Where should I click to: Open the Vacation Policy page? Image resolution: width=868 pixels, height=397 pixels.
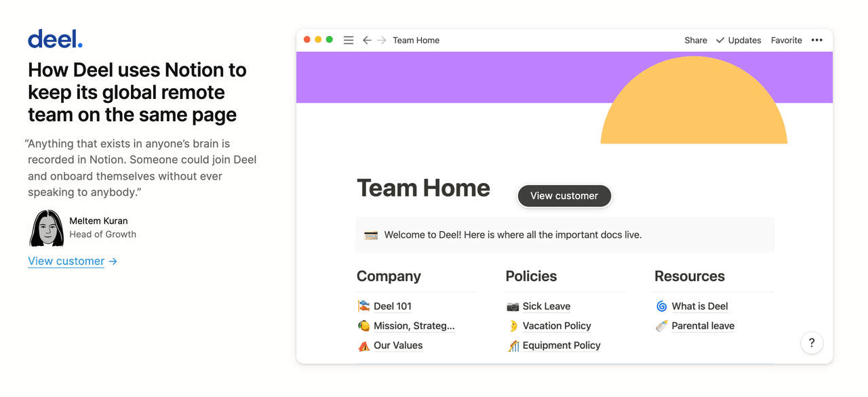coord(557,326)
